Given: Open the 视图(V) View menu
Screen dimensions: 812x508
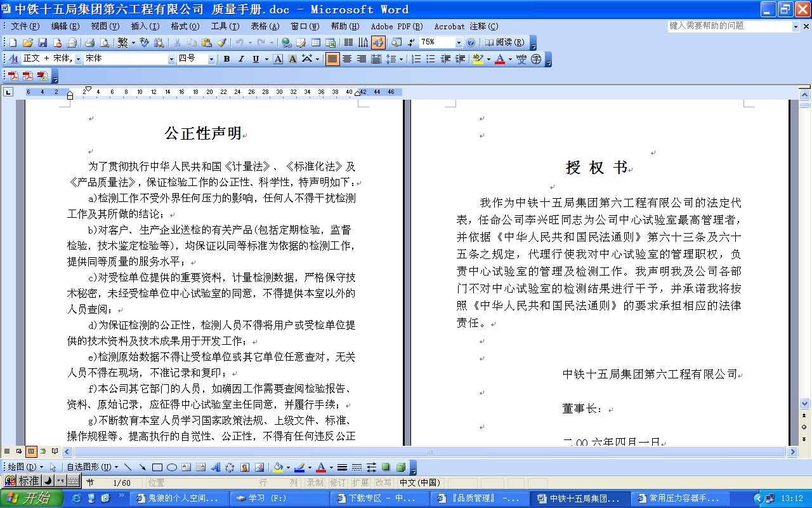Looking at the screenshot, I should pyautogui.click(x=105, y=26).
